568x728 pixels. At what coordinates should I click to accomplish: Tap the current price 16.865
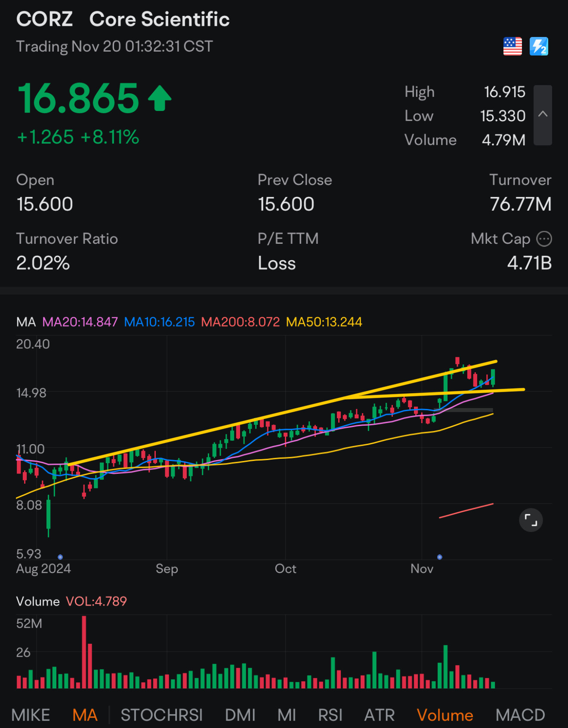pyautogui.click(x=78, y=99)
